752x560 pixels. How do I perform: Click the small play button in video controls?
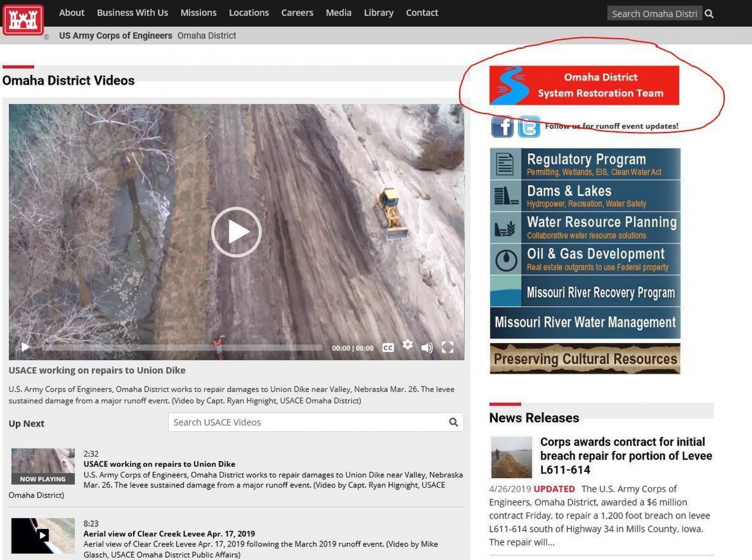click(x=25, y=347)
